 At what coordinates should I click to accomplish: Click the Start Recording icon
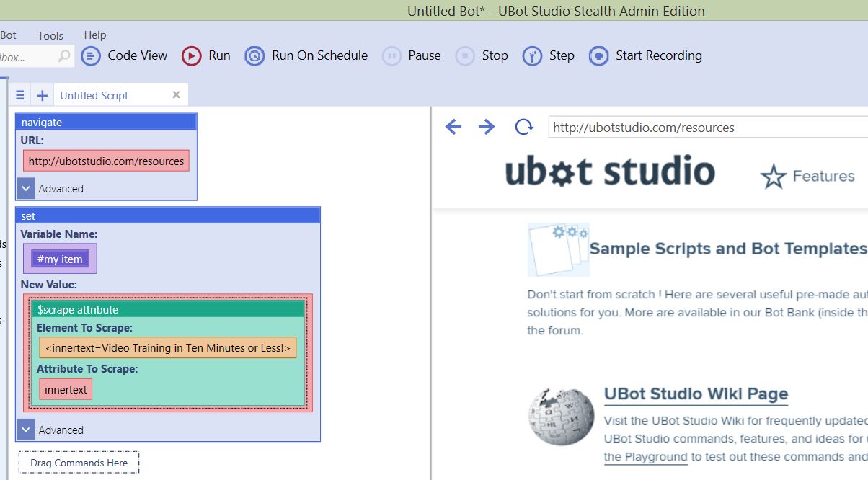pos(598,55)
